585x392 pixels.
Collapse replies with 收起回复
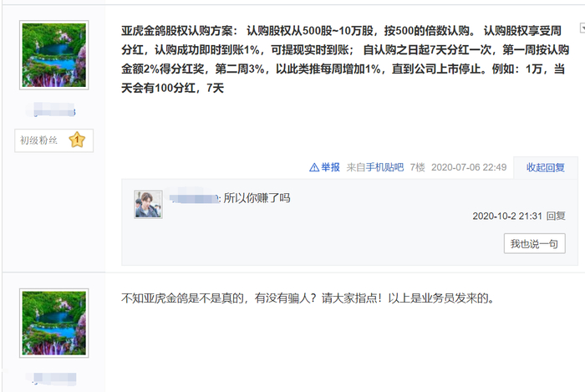click(545, 167)
